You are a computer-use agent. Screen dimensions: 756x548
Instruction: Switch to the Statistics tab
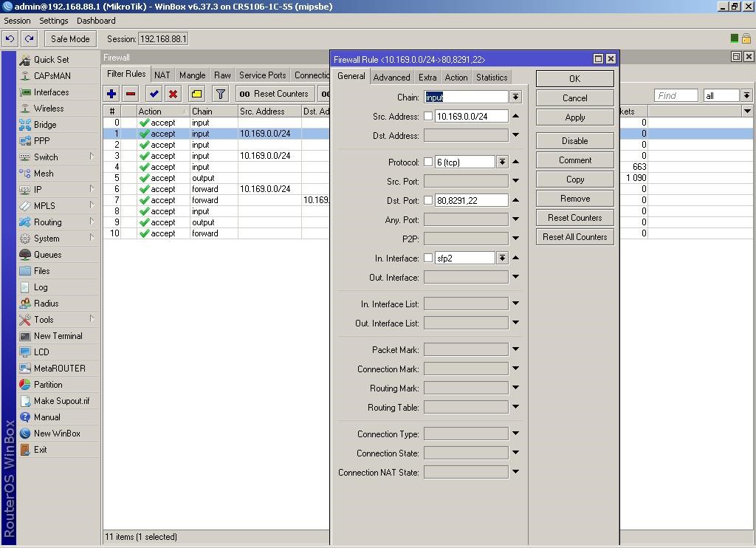pos(491,78)
